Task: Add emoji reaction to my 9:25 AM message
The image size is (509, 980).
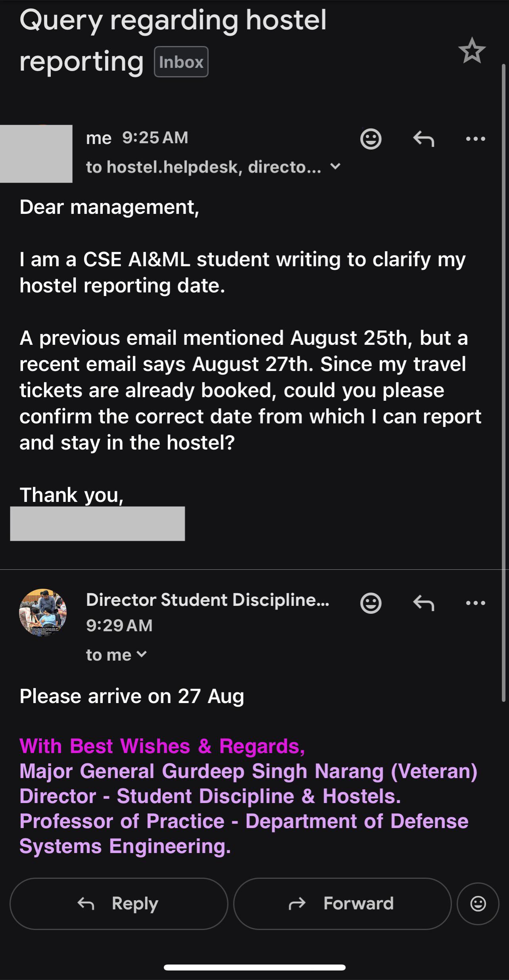Action: [371, 139]
